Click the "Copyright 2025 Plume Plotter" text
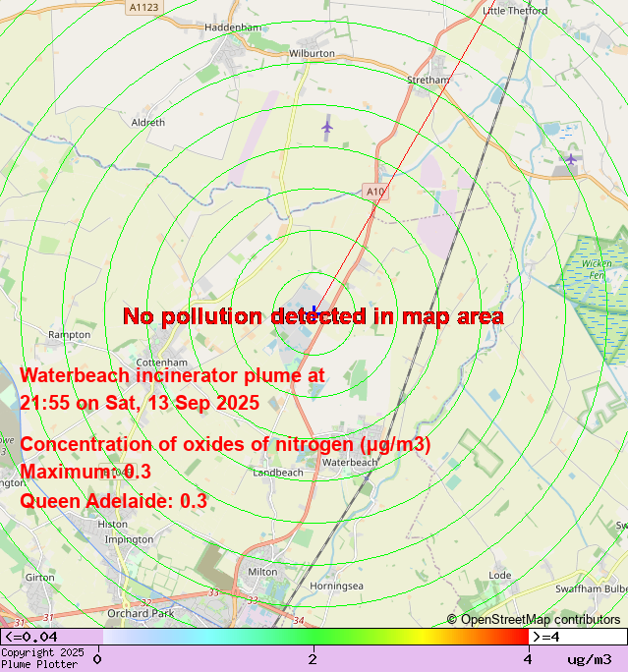The image size is (628, 672). (x=42, y=658)
